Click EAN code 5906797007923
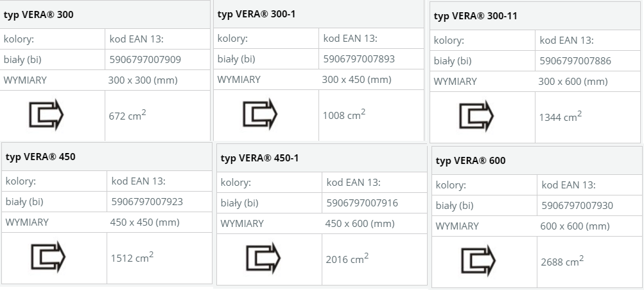Image resolution: width=644 pixels, height=290 pixels. (147, 201)
